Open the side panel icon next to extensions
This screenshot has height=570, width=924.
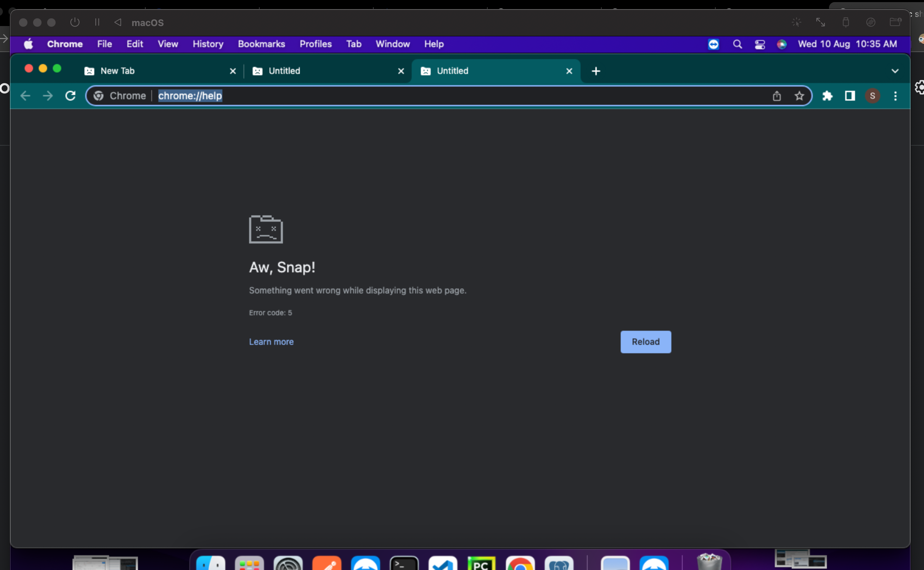[849, 95]
